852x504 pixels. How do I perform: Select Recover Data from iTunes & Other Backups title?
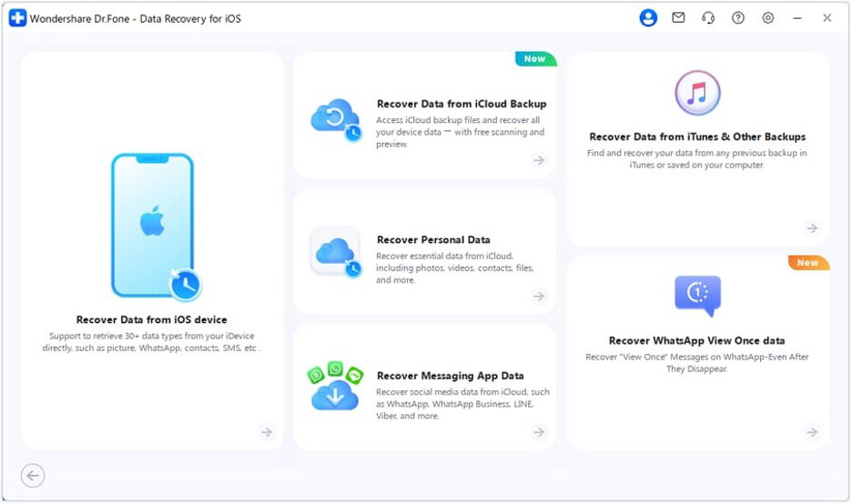(x=697, y=136)
